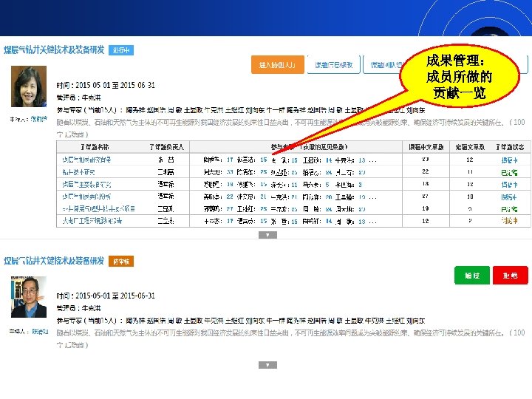Image resolution: width=532 pixels, height=399 pixels.
Task: Open subtopic name link in fifth table row
Action: click(x=98, y=209)
